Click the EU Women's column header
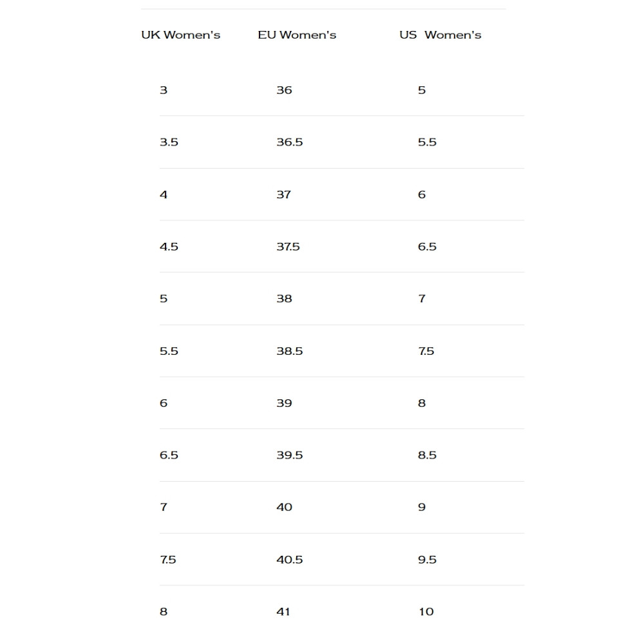Viewport: 644px width, 644px height. point(297,35)
